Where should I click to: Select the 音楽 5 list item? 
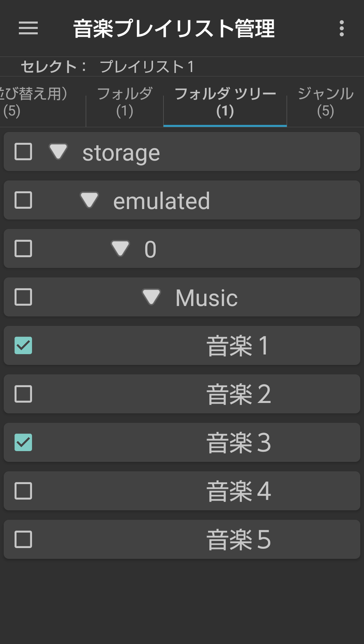tap(182, 539)
